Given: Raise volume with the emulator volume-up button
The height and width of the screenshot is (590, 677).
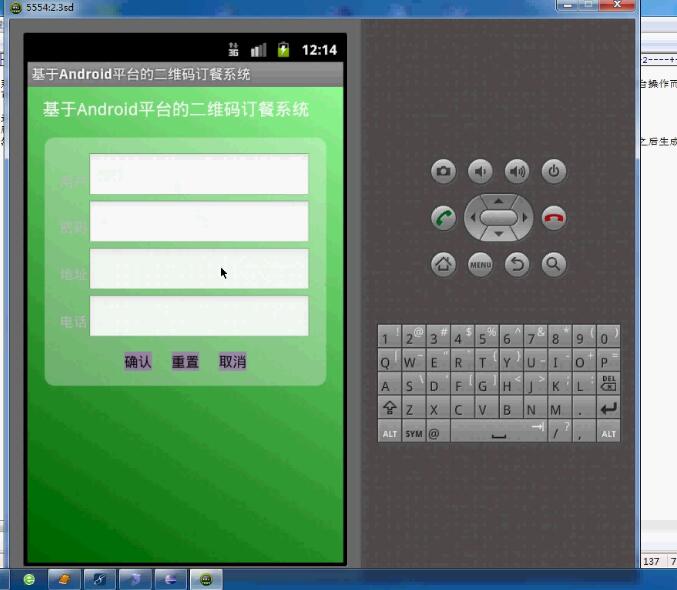Looking at the screenshot, I should point(517,171).
